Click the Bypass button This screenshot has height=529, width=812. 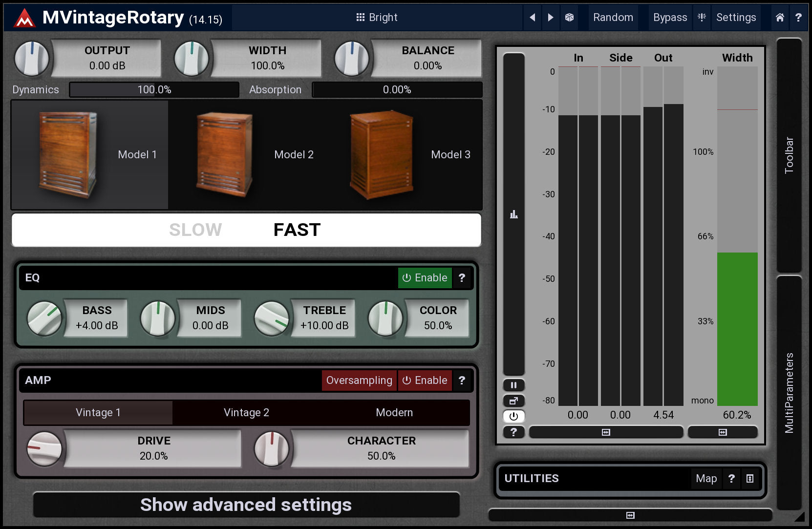[x=670, y=18]
